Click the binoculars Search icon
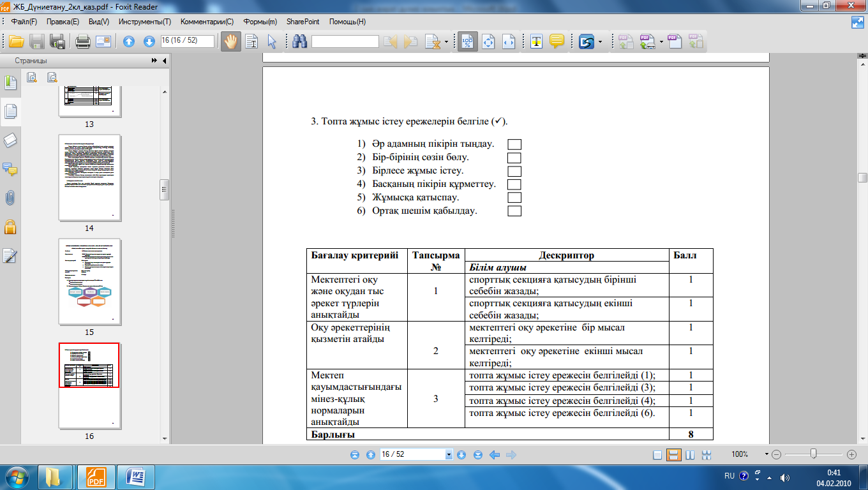 click(x=299, y=42)
